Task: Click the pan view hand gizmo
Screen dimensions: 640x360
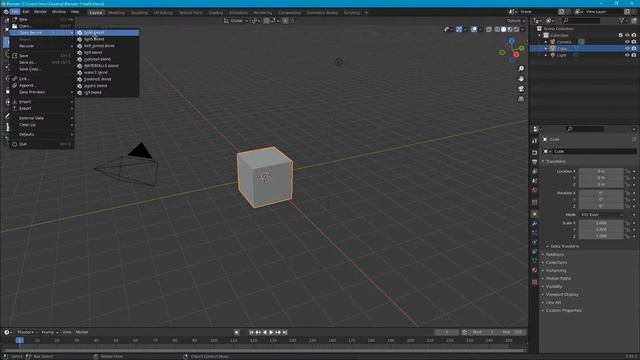Action: point(521,79)
